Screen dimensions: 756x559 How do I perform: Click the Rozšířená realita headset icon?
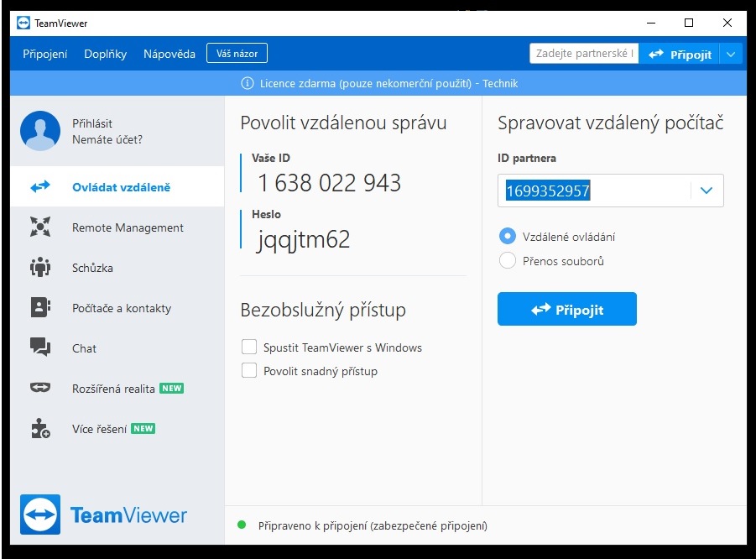coord(40,387)
